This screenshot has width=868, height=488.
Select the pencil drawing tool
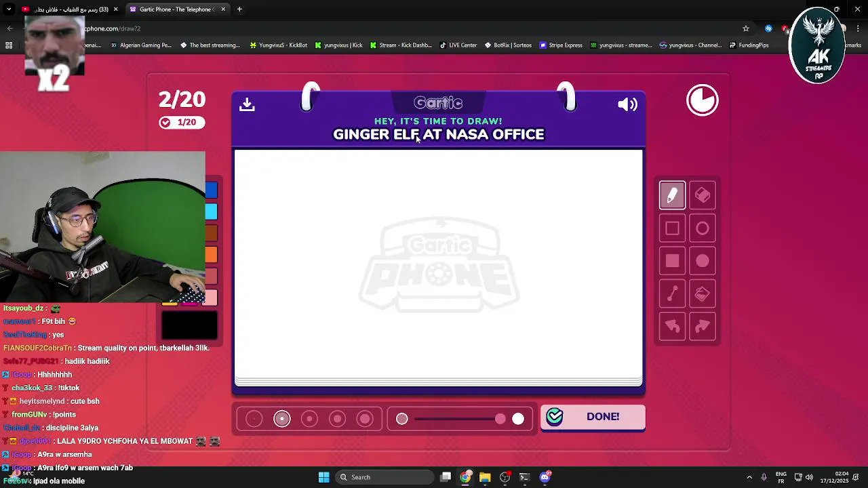point(672,196)
